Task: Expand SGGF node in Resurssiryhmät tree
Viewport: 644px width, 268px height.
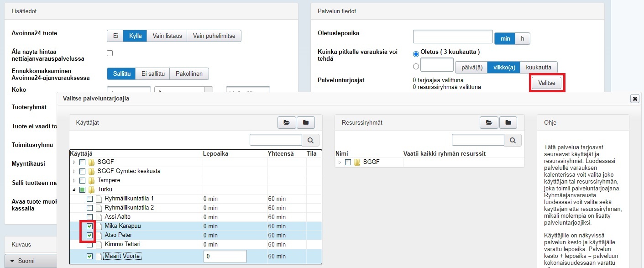Action: coord(340,162)
